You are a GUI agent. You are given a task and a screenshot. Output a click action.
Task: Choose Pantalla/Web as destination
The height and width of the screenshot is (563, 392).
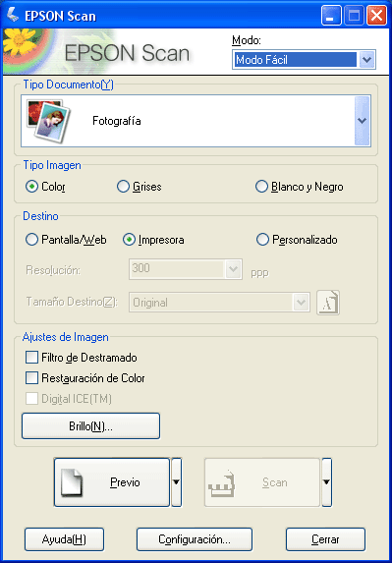(x=32, y=240)
